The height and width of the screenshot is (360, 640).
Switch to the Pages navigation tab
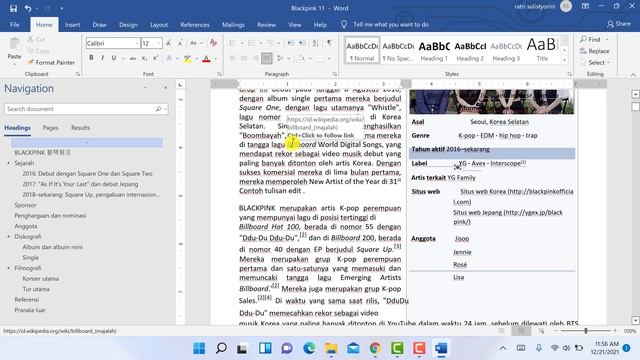pos(51,128)
